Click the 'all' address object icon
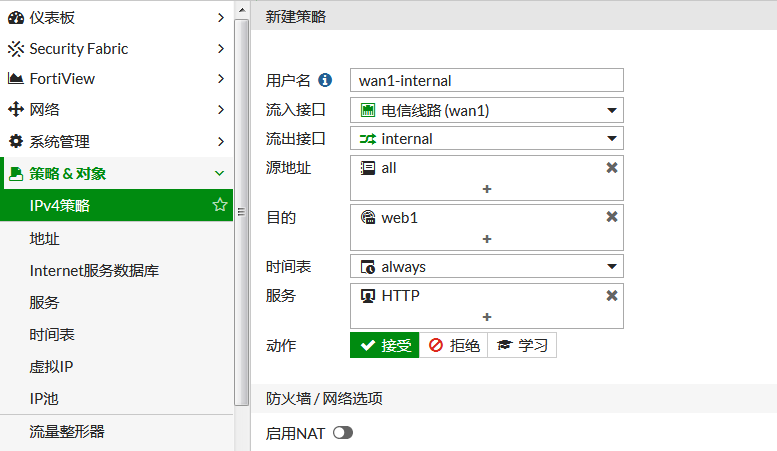 pos(368,168)
